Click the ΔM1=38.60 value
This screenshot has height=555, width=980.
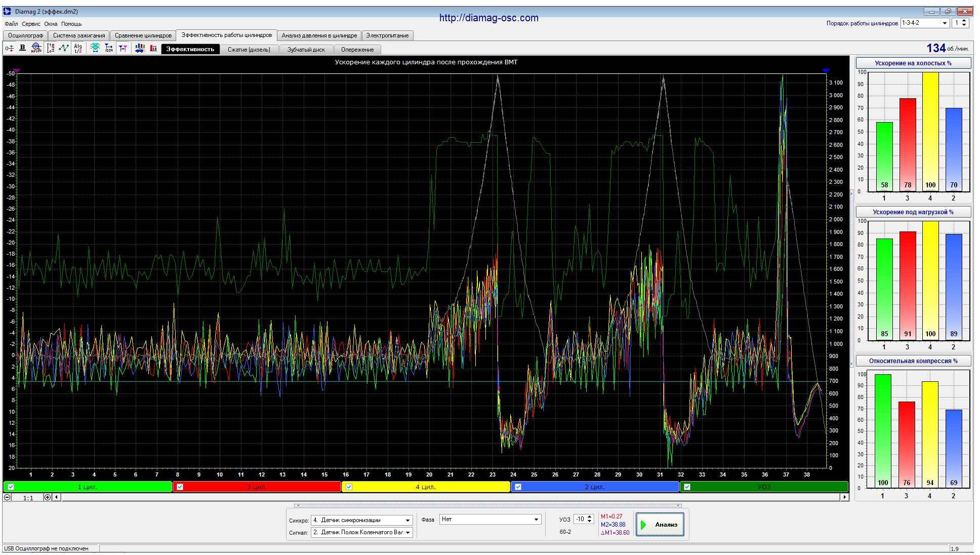[x=615, y=533]
